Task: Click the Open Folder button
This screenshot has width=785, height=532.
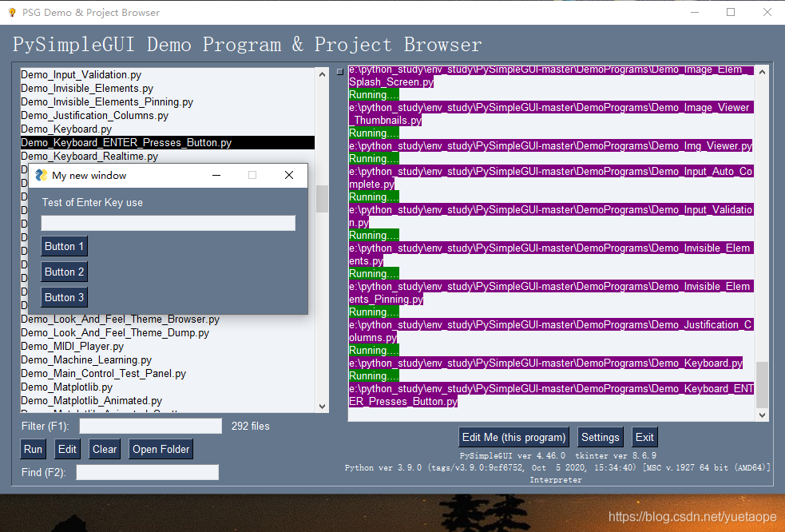Action: point(161,450)
